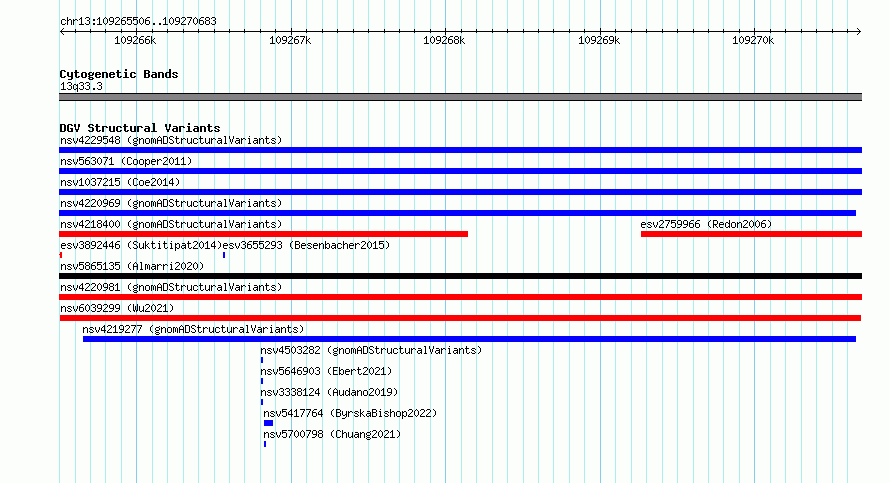890x483 pixels.
Task: Open nsv5646903 (Ebert2021) label
Action: [326, 371]
